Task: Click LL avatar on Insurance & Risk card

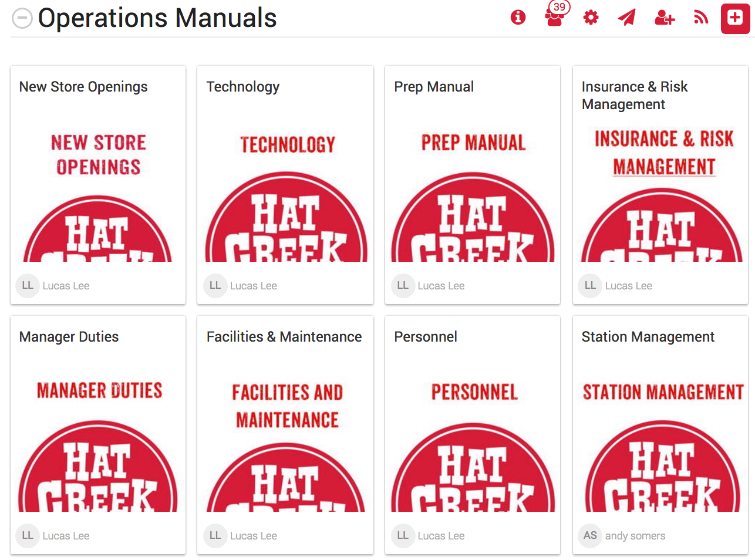Action: point(590,286)
